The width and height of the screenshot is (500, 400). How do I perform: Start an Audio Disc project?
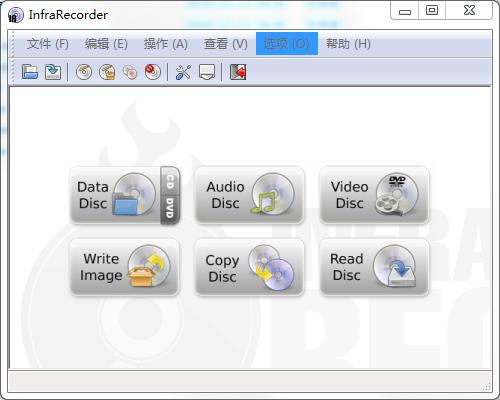[x=250, y=195]
